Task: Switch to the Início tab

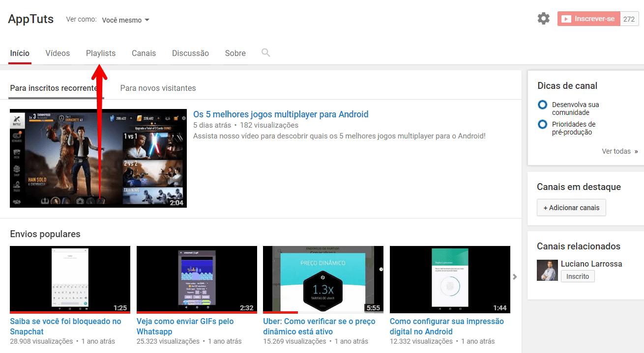Action: [x=20, y=53]
